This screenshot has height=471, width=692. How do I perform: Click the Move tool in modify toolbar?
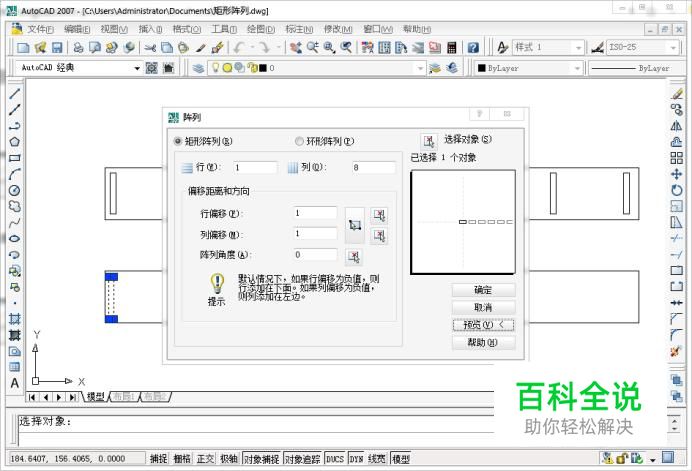677,174
